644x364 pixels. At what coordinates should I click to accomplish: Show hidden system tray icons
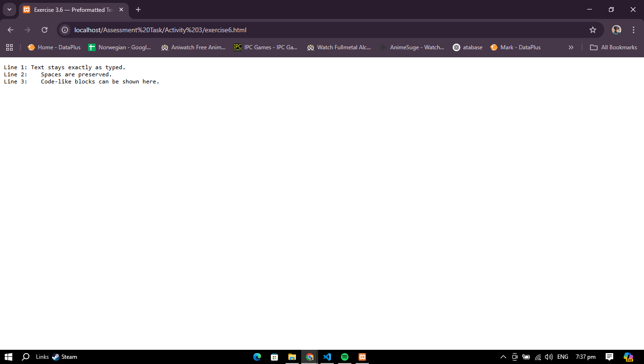click(503, 357)
